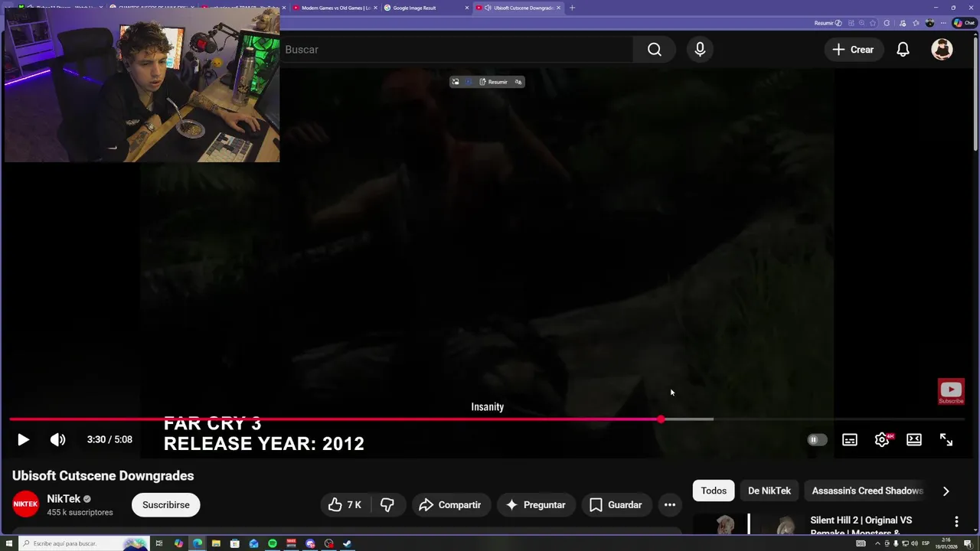
Task: Click the page vertical scrollbar
Action: pos(975,93)
